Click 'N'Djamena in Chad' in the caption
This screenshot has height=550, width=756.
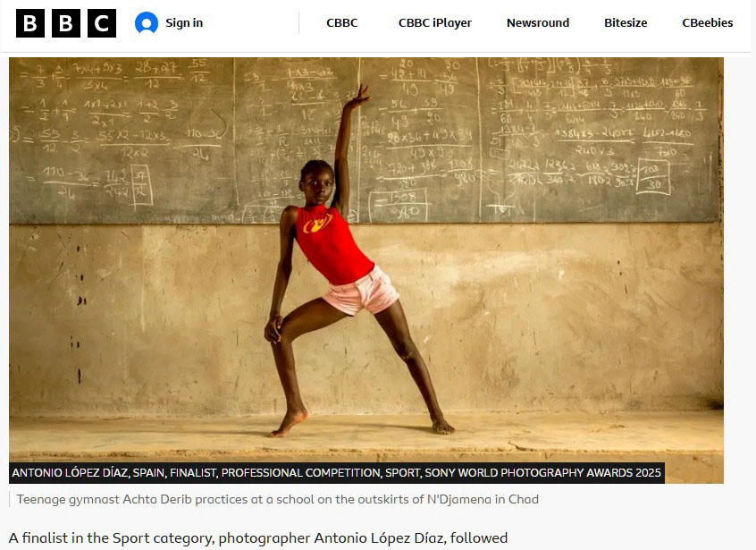[x=483, y=499]
